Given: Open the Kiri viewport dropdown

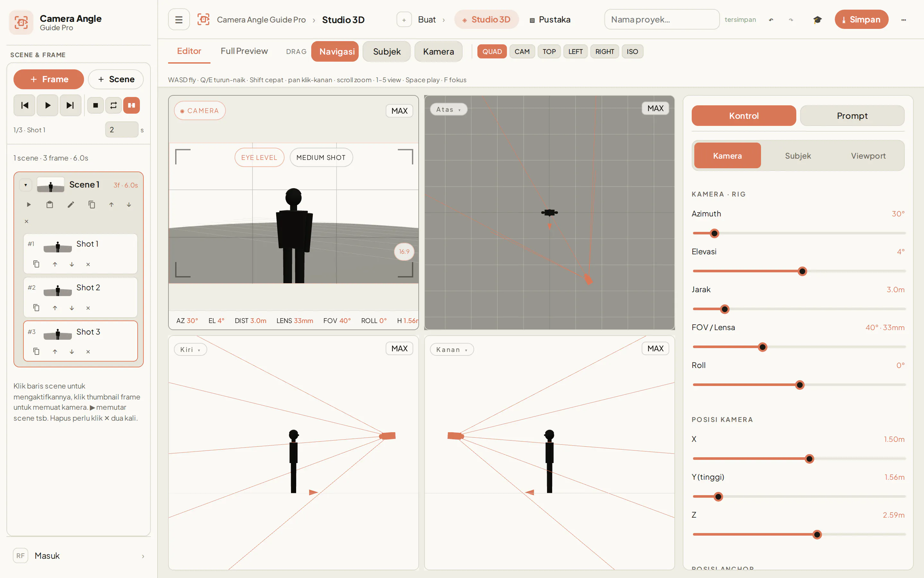Looking at the screenshot, I should pos(190,349).
